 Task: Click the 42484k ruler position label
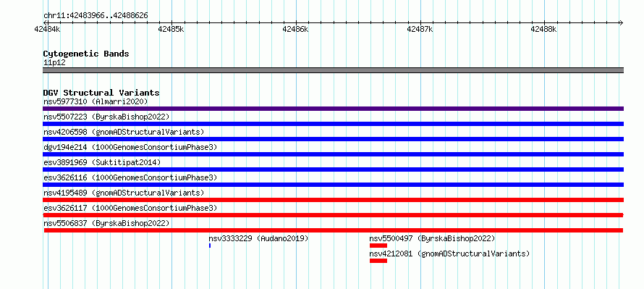click(x=48, y=29)
